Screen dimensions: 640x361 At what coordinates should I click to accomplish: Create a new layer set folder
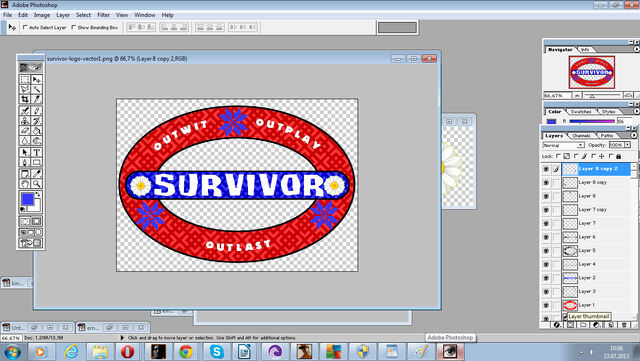583,325
